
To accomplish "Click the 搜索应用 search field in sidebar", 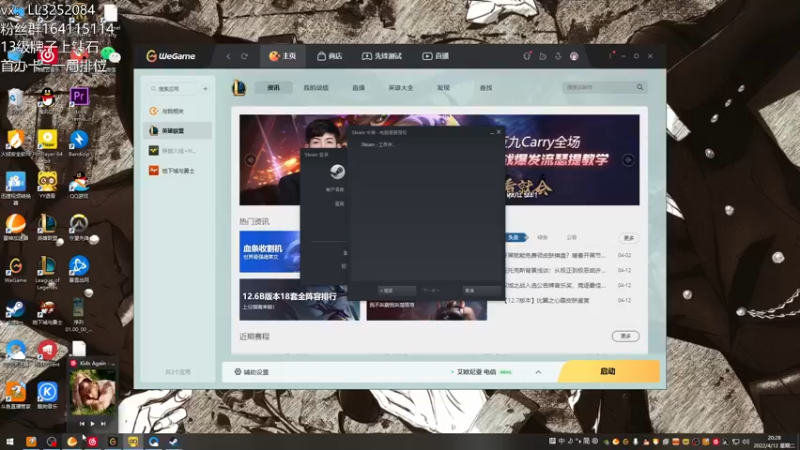I will pos(172,89).
